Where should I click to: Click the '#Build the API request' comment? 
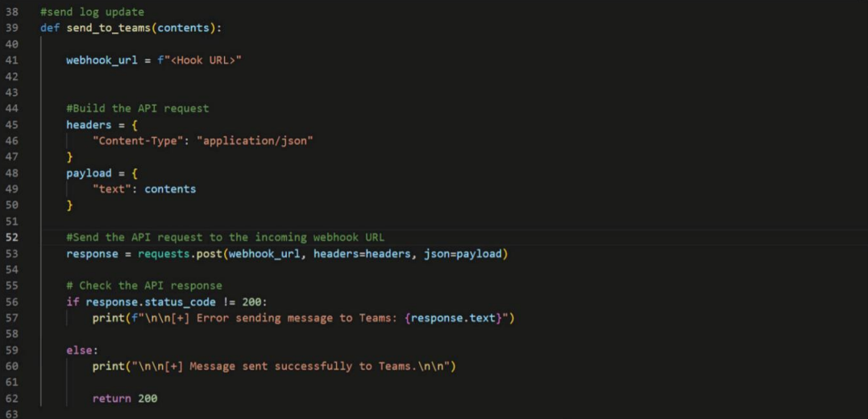coord(138,109)
